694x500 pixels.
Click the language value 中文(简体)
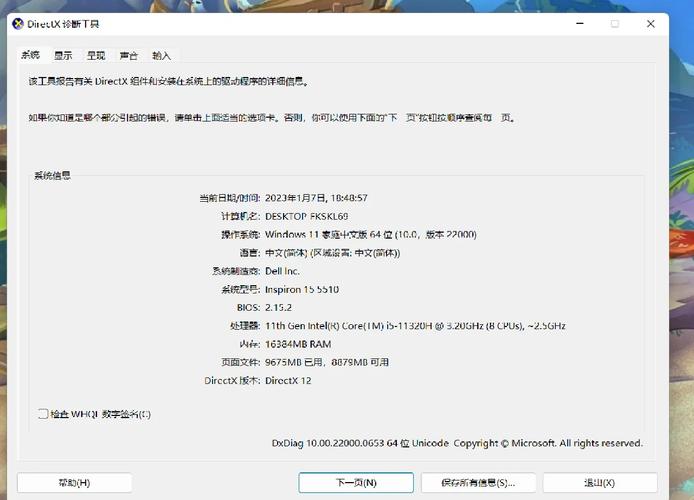pos(332,253)
